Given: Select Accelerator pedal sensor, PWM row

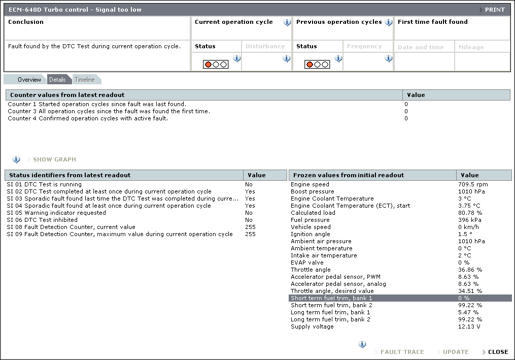Looking at the screenshot, I should (400, 277).
